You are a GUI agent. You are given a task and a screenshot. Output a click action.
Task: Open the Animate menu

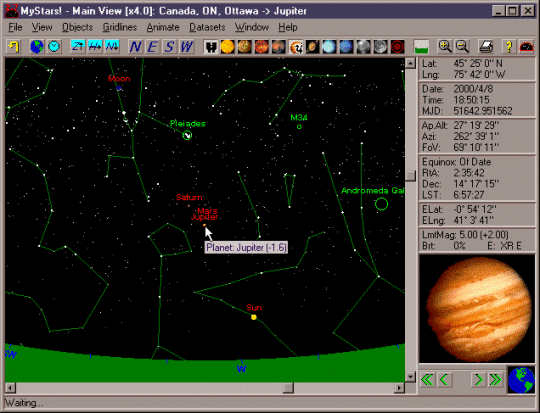(163, 27)
